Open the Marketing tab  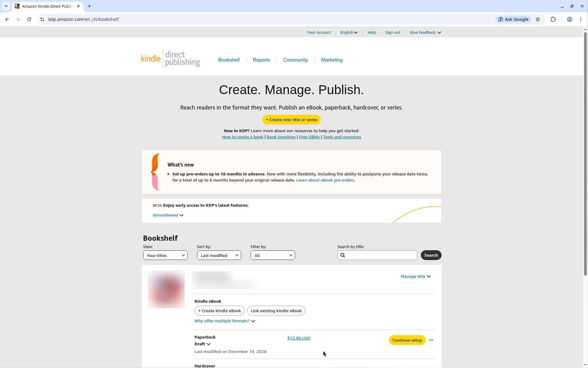(x=332, y=60)
